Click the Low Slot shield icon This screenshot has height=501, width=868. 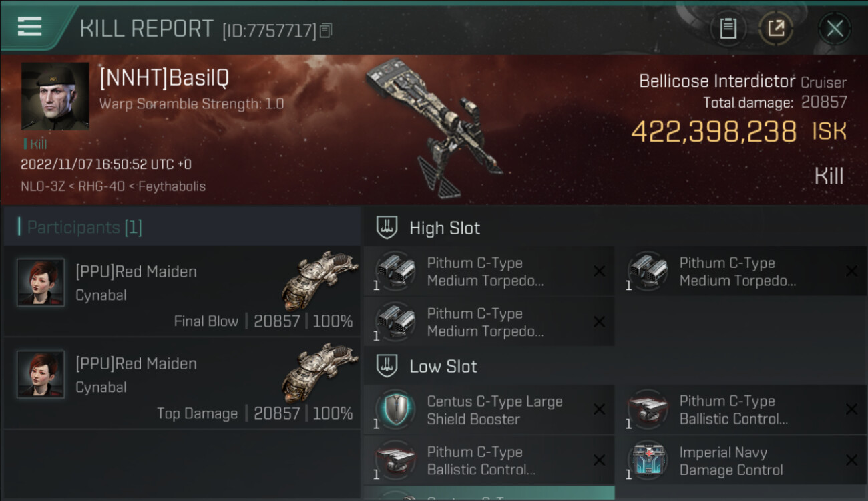pos(387,365)
